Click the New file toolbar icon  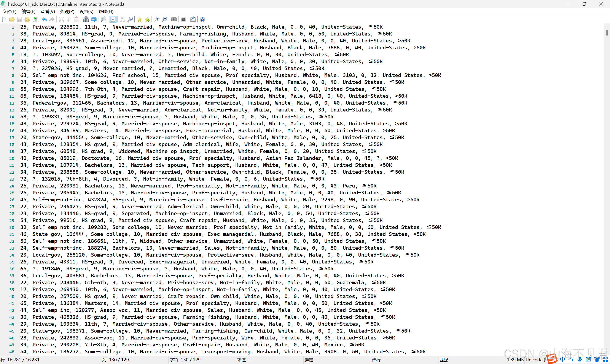click(4, 19)
